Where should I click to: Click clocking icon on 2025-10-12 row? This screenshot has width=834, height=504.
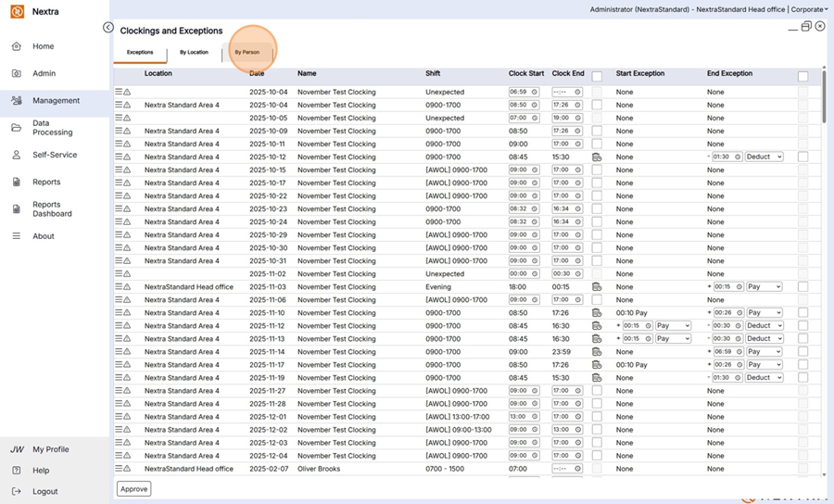pyautogui.click(x=597, y=157)
